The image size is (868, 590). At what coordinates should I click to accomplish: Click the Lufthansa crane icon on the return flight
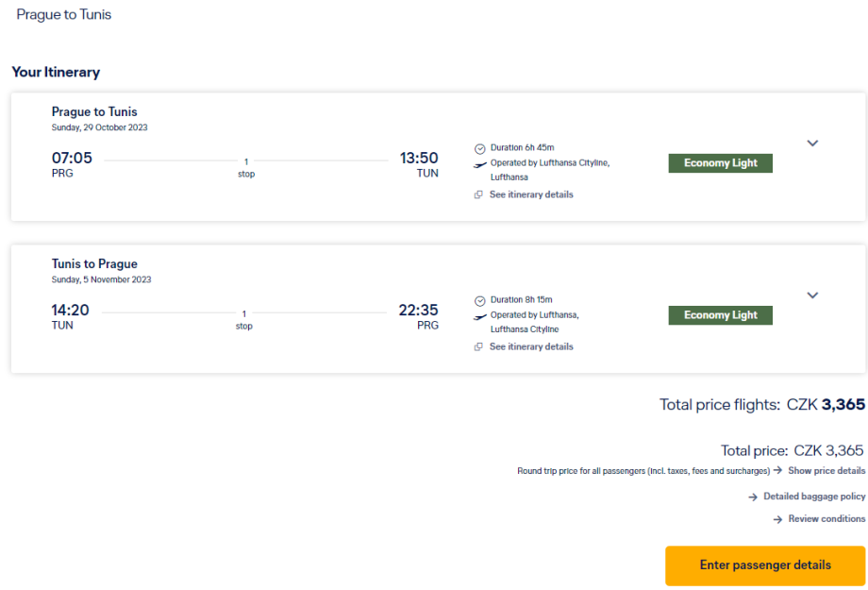point(479,315)
